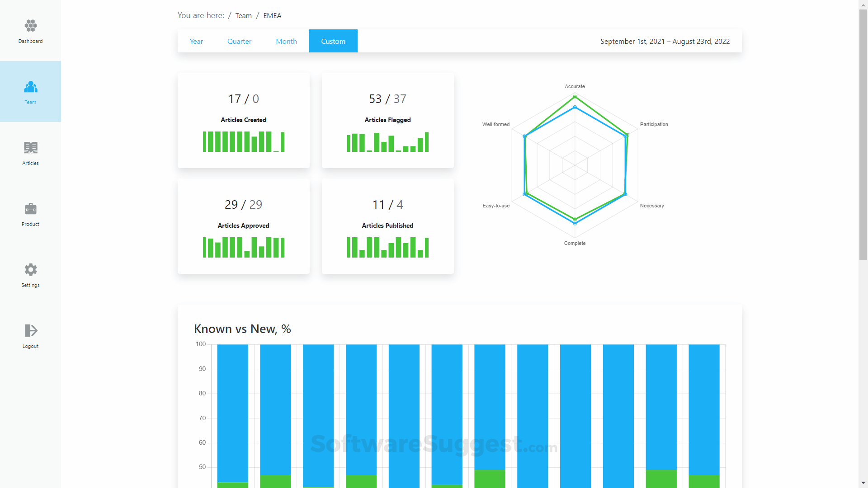Viewport: 868px width, 488px height.
Task: Click the Articles Created mini bar chart
Action: tap(244, 141)
